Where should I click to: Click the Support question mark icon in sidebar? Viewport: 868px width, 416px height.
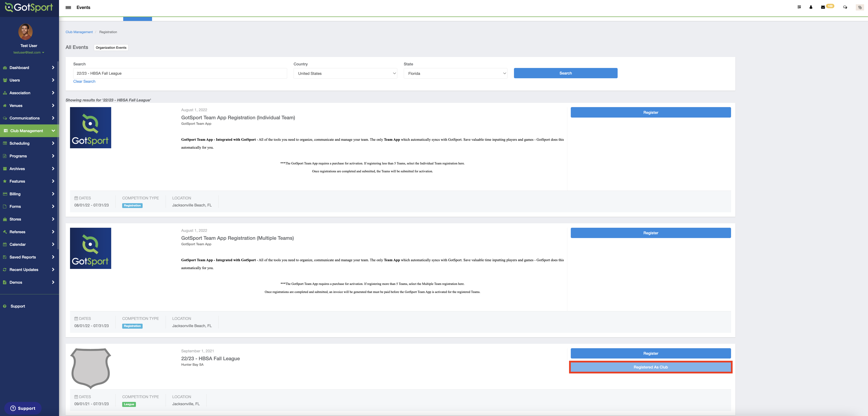pyautogui.click(x=5, y=306)
